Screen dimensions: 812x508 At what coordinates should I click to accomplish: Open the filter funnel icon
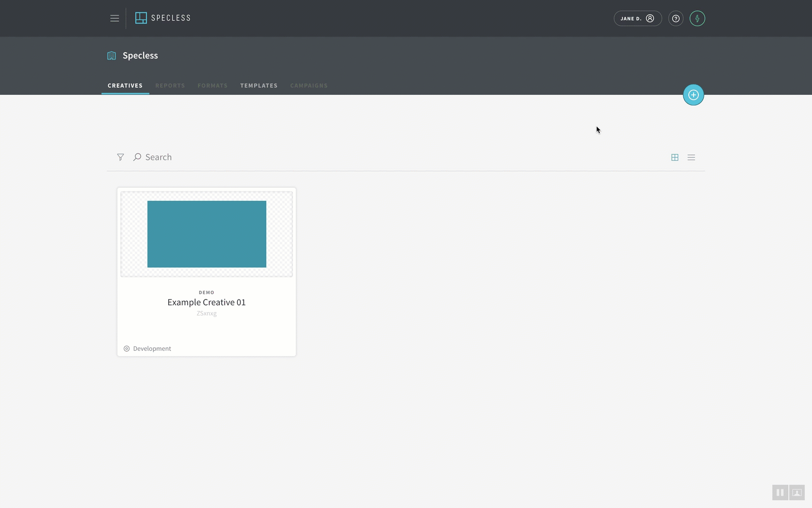pyautogui.click(x=120, y=157)
